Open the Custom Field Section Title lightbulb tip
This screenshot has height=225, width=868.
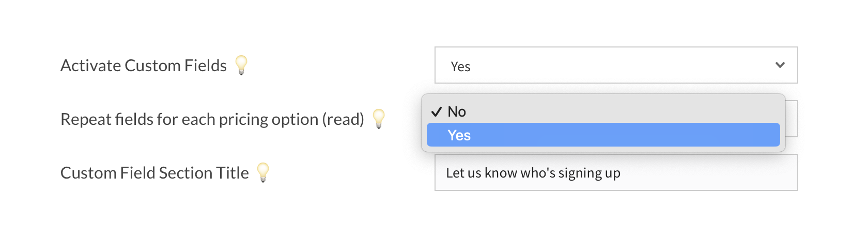263,172
